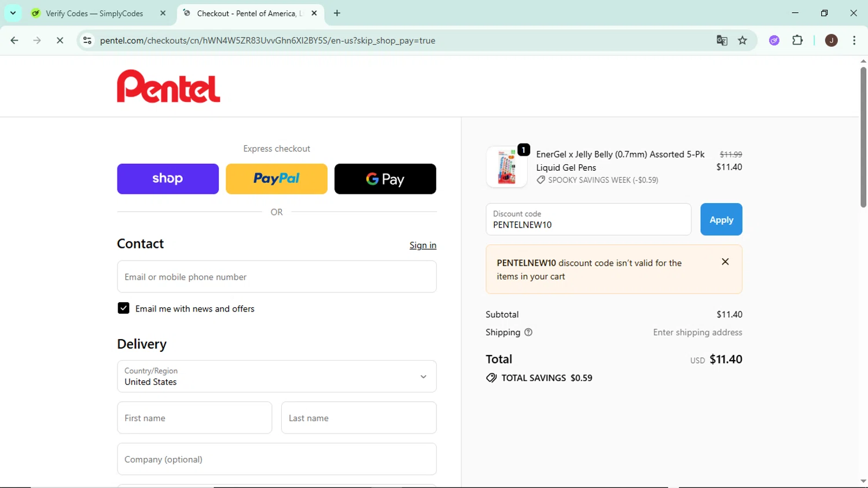Choose Google Pay express checkout
The width and height of the screenshot is (868, 488).
click(x=385, y=179)
